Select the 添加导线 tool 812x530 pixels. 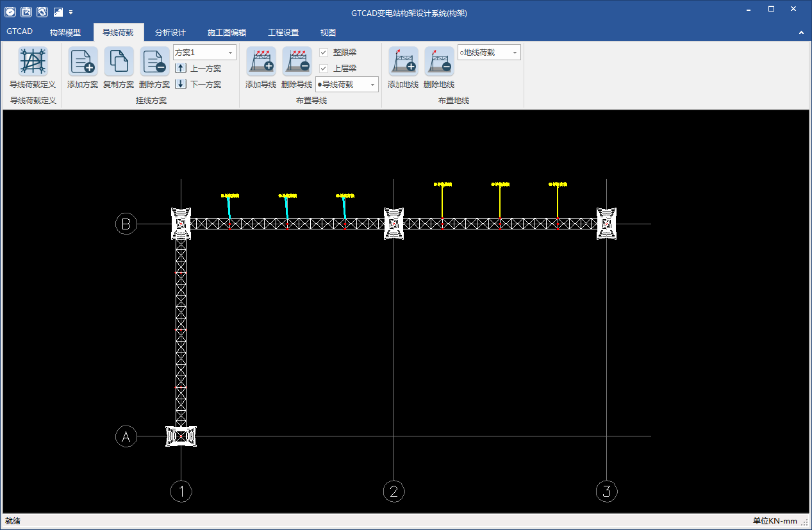click(x=261, y=62)
